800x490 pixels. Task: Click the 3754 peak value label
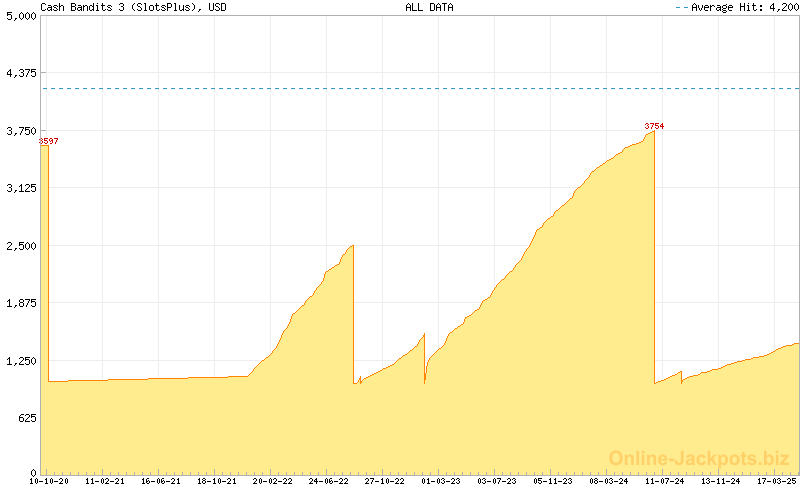tap(654, 126)
